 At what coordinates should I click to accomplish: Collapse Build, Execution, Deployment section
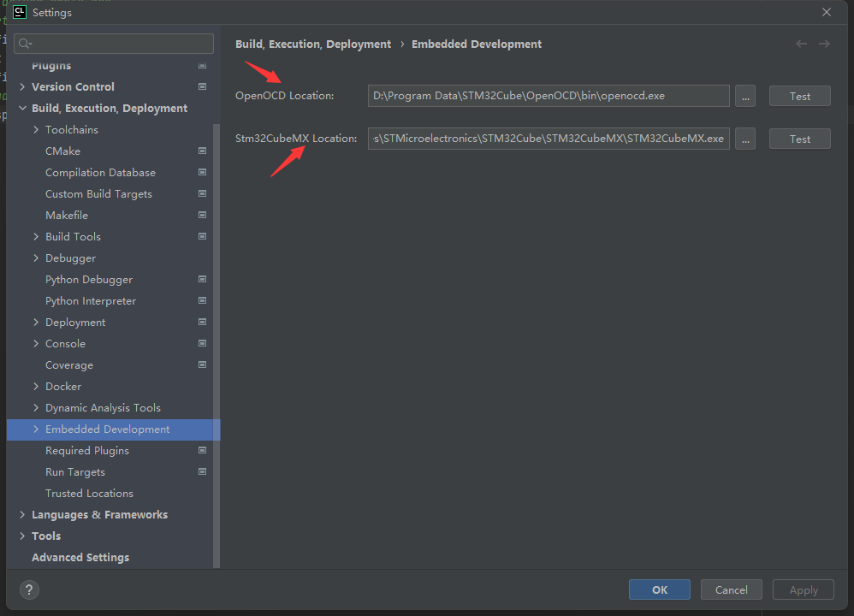tap(22, 108)
